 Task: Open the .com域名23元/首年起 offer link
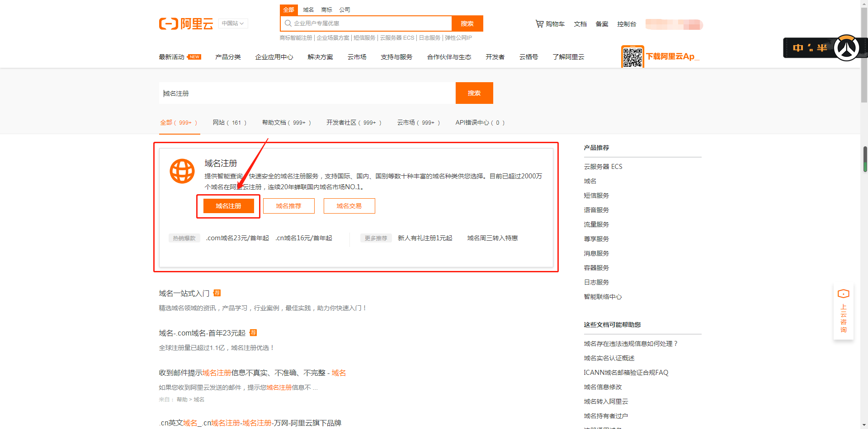pos(237,238)
